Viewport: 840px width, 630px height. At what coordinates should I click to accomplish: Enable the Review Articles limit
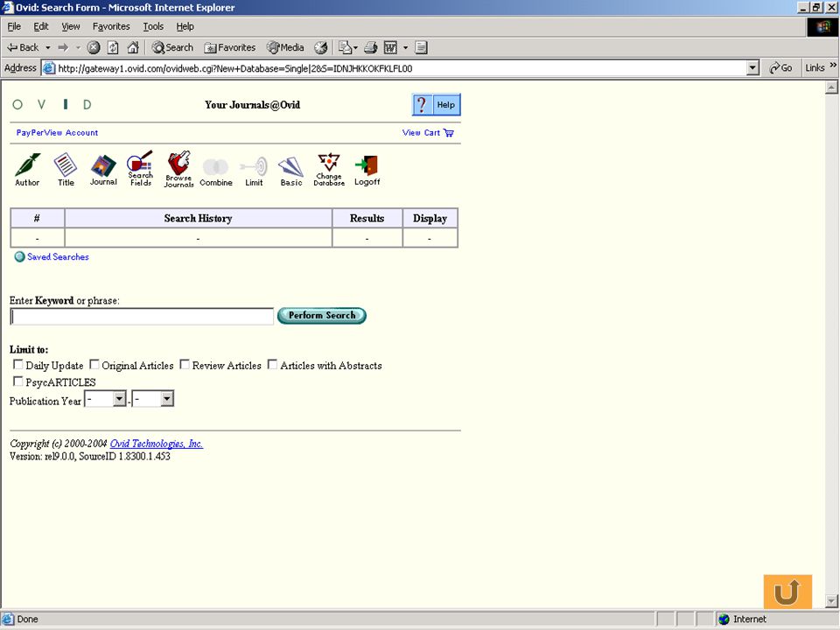click(x=185, y=365)
